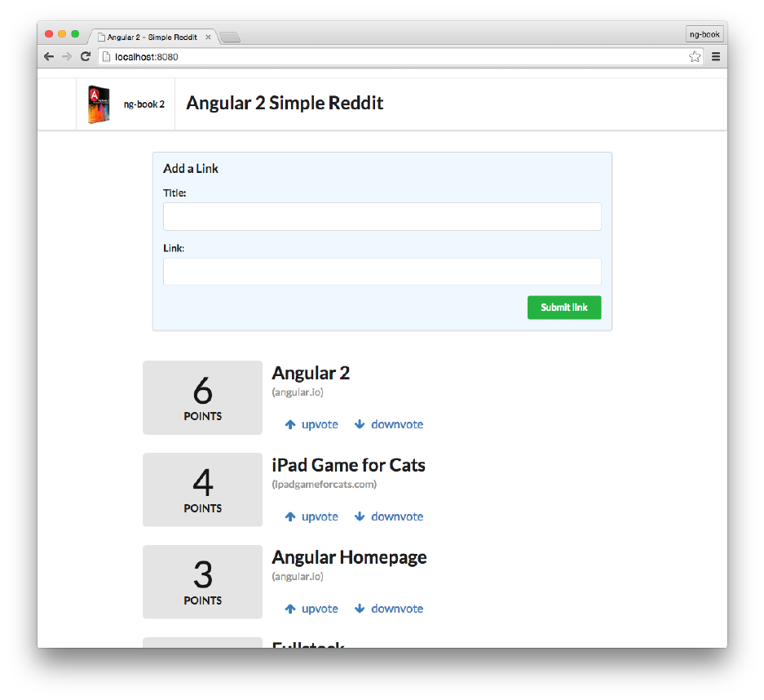Image resolution: width=764 pixels, height=700 pixels.
Task: Open a new browser tab
Action: coord(229,38)
